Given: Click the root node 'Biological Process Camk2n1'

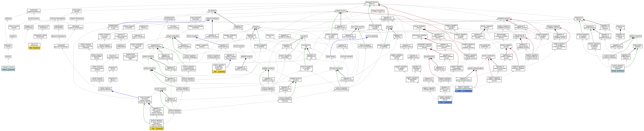Looking at the screenshot, I should (x=371, y=3).
